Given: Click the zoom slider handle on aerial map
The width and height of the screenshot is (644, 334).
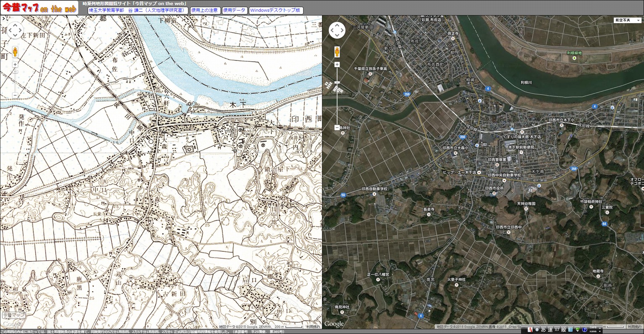Looking at the screenshot, I should 337,83.
